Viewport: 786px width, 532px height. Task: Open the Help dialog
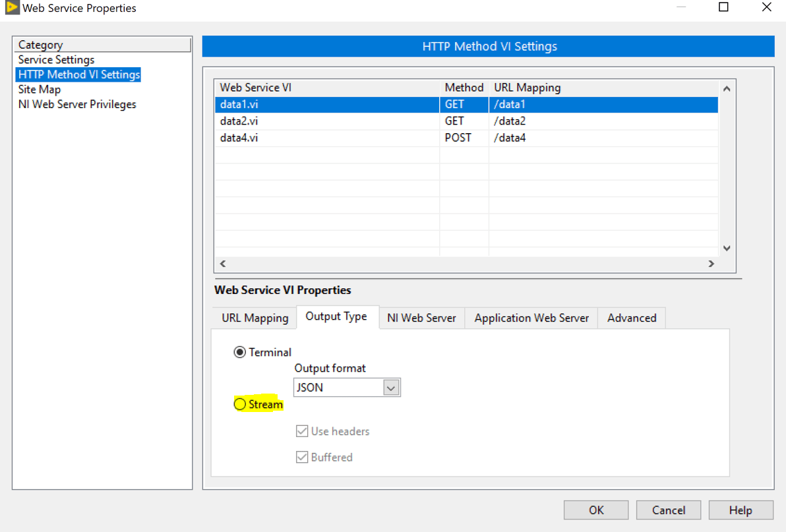[x=741, y=510]
